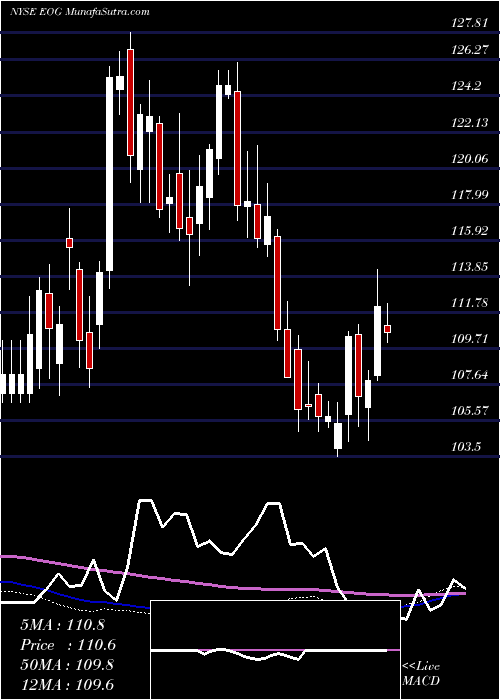Click the 124.2 price level label
Screen dimensions: 500x700
[x=465, y=86]
